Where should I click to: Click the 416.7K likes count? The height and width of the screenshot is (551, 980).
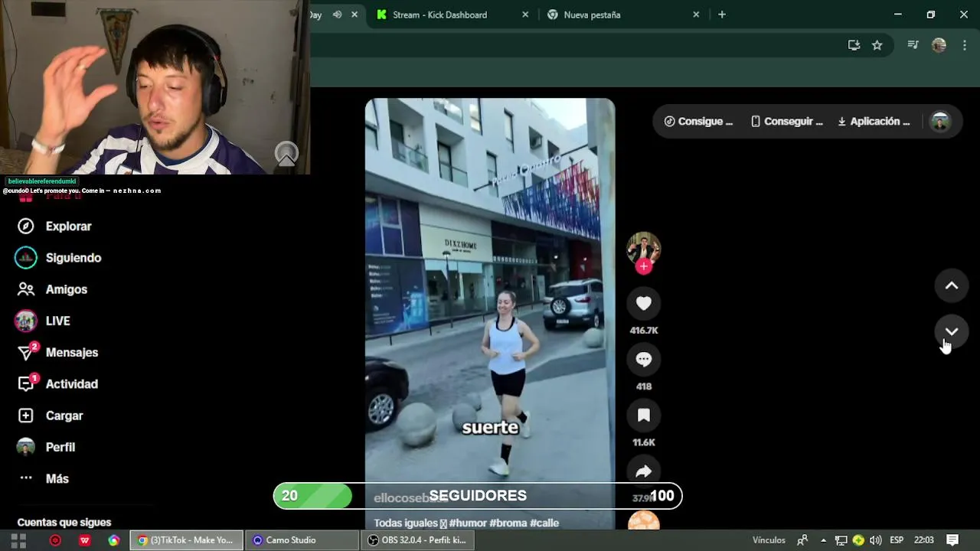(x=644, y=331)
